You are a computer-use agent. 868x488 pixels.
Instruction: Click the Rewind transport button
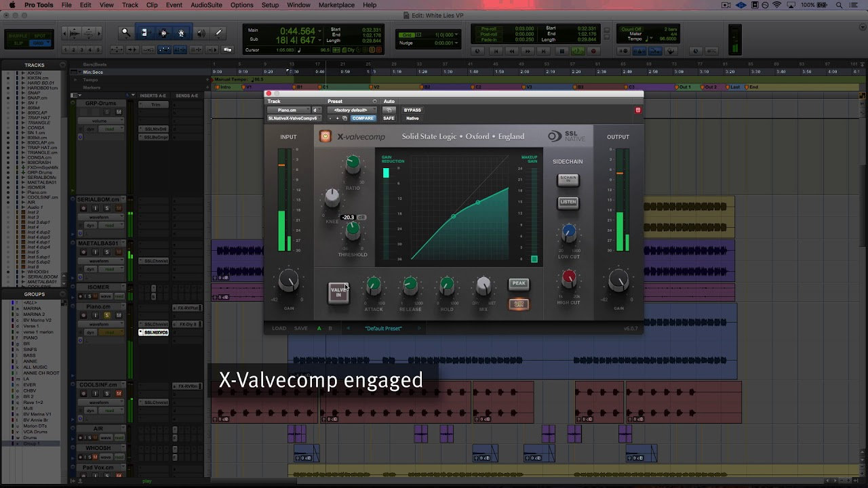pos(512,51)
